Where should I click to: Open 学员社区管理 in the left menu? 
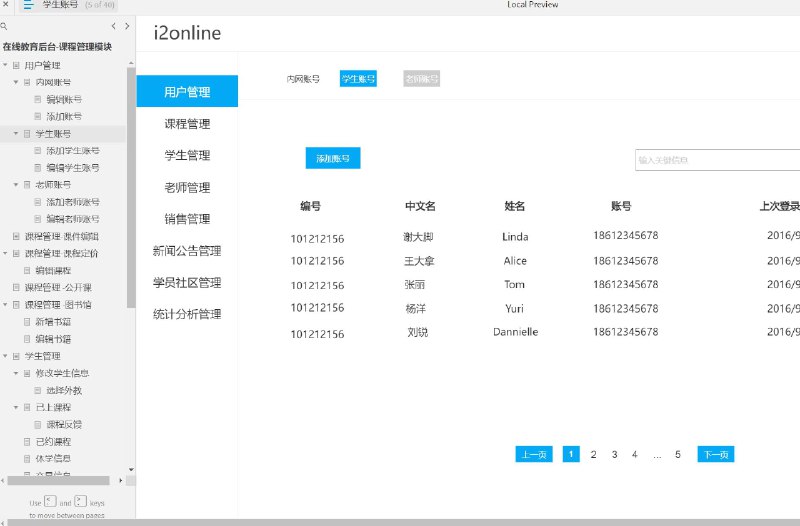pyautogui.click(x=187, y=282)
